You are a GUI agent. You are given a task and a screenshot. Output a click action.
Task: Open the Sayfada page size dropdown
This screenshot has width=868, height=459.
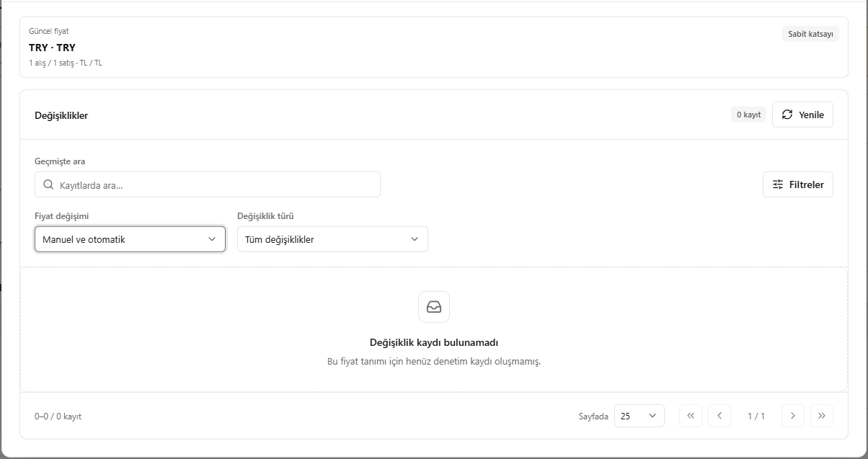point(639,416)
